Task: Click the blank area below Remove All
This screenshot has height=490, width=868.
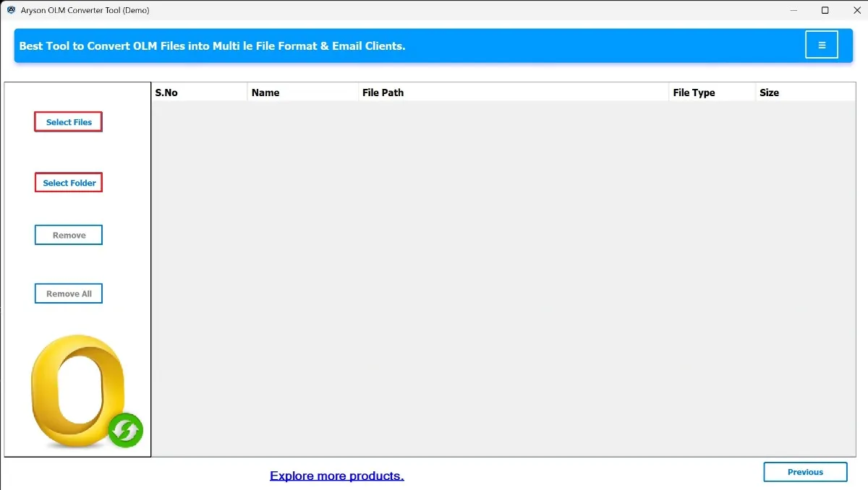Action: [x=76, y=317]
